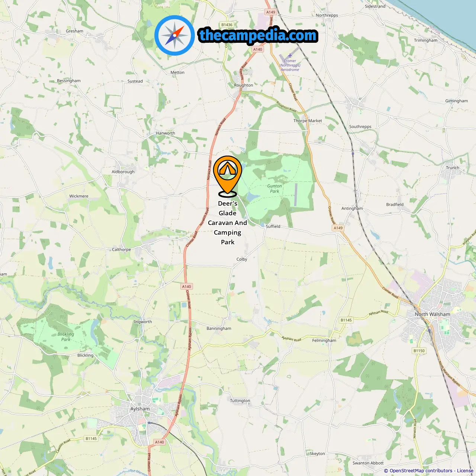The image size is (476, 476).
Task: Click the North Walsham town label
Action: [432, 314]
